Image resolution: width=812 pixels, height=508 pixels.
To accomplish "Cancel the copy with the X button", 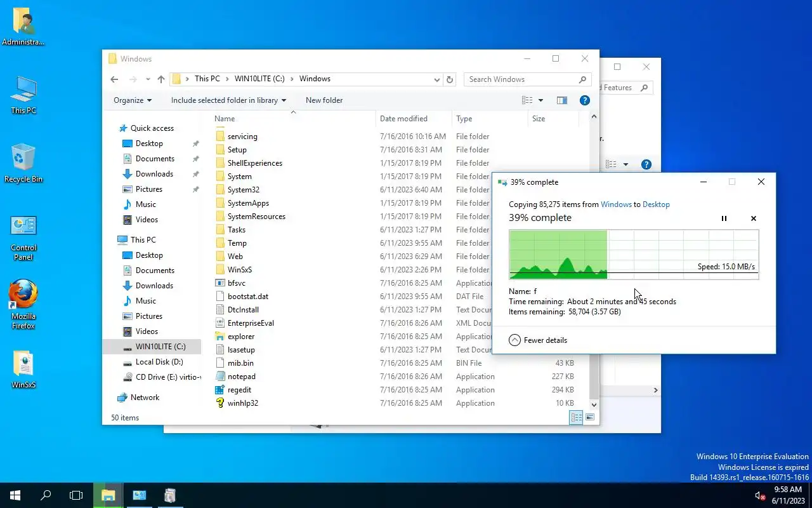I will coord(754,218).
